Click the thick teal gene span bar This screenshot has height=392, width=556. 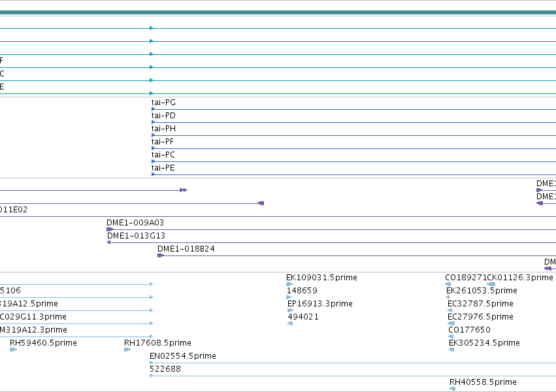click(278, 13)
